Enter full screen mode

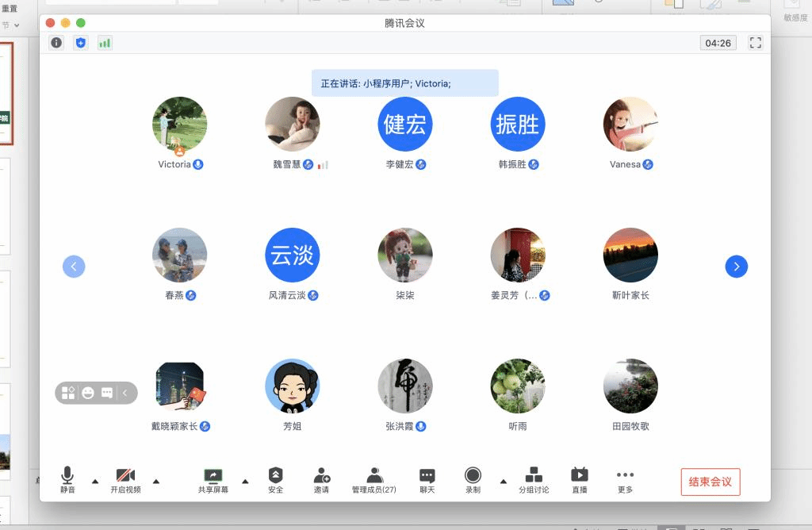pyautogui.click(x=756, y=43)
